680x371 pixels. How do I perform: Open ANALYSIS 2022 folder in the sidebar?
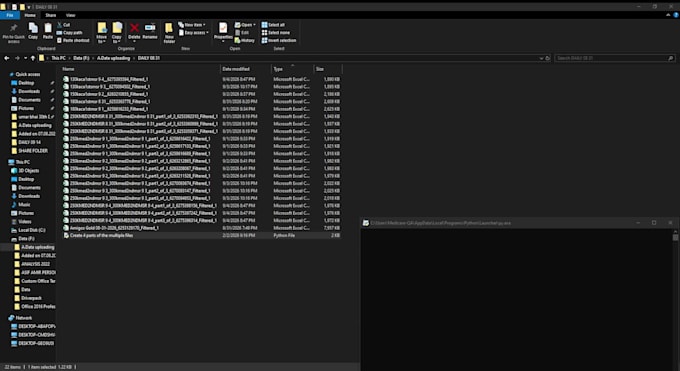click(x=36, y=264)
